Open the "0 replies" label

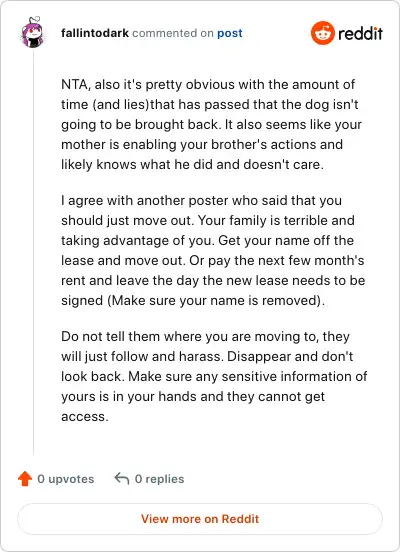159,479
